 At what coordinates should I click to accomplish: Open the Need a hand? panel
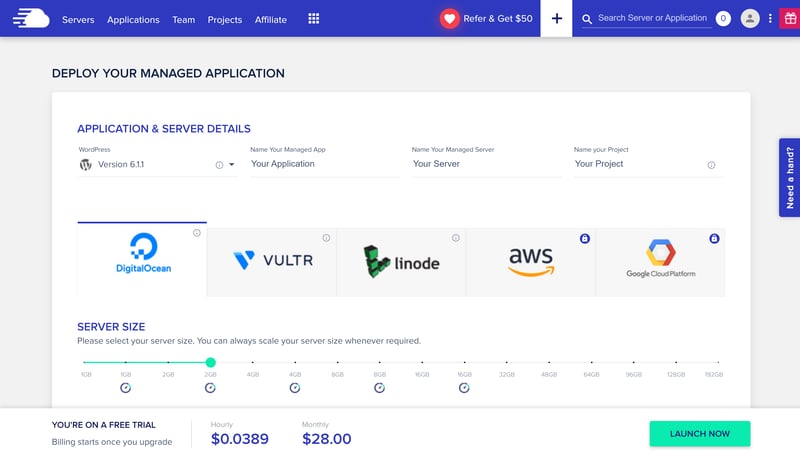tap(789, 178)
